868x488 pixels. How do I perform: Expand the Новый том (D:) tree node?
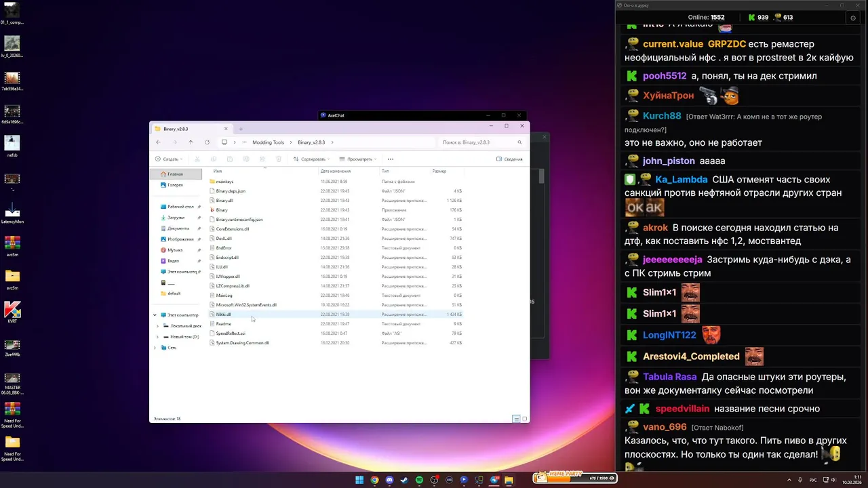(x=158, y=337)
